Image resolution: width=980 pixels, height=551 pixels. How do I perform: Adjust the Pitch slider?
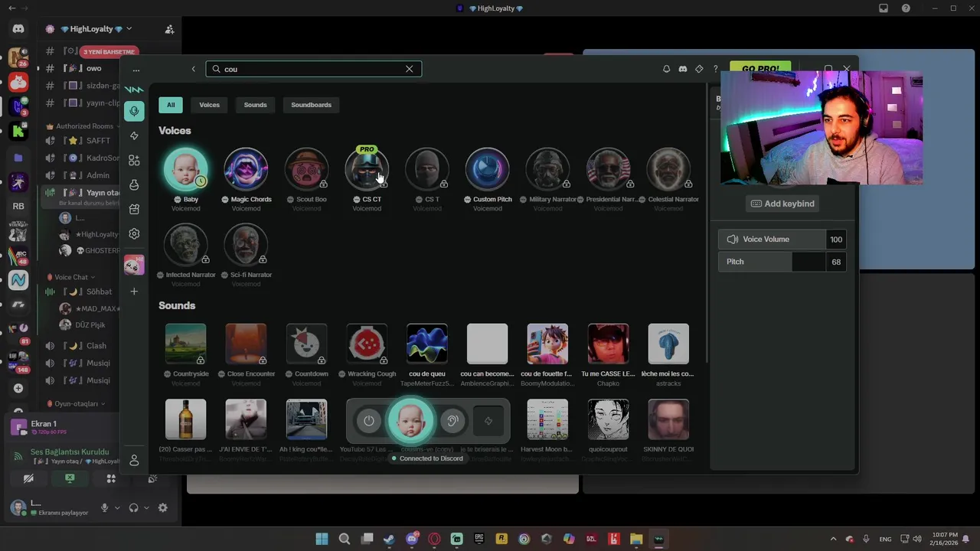[772, 262]
